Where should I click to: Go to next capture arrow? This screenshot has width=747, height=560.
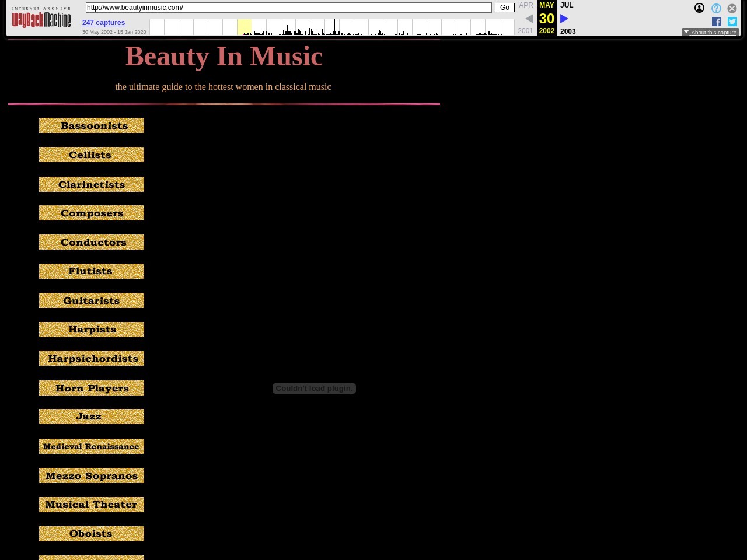pyautogui.click(x=564, y=19)
